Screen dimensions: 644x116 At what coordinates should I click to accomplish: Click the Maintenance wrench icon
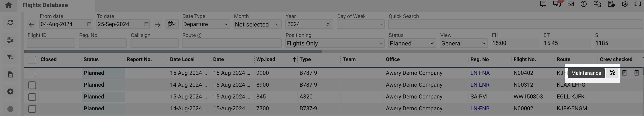click(612, 73)
